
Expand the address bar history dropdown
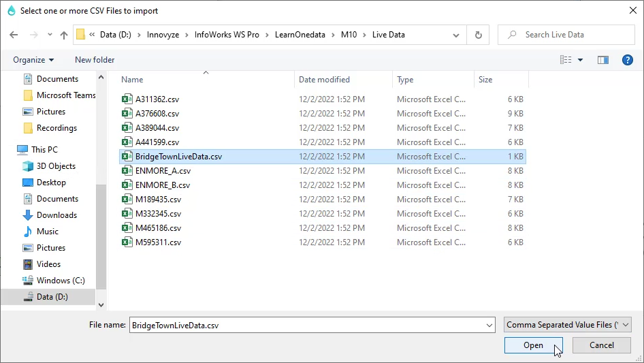pos(456,35)
